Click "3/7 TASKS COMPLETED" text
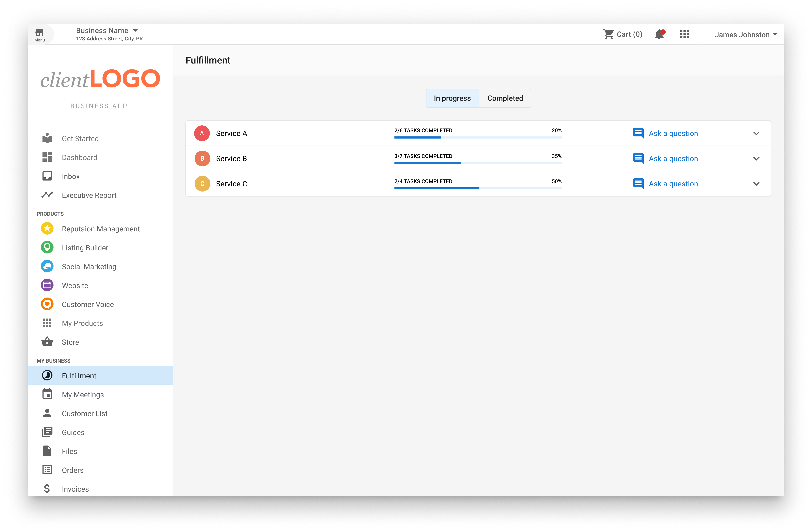The height and width of the screenshot is (530, 812). click(423, 156)
